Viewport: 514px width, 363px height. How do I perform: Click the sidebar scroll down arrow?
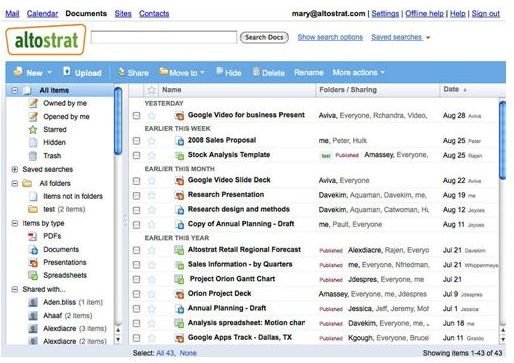click(118, 340)
